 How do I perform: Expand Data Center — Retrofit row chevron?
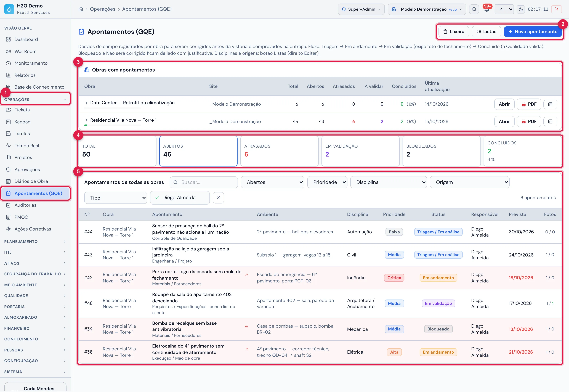coord(86,103)
